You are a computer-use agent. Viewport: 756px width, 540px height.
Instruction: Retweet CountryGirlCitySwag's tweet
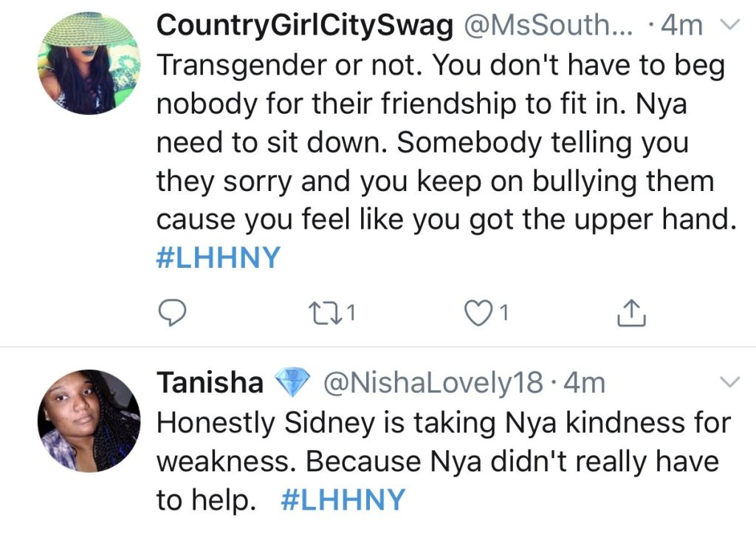pyautogui.click(x=325, y=313)
